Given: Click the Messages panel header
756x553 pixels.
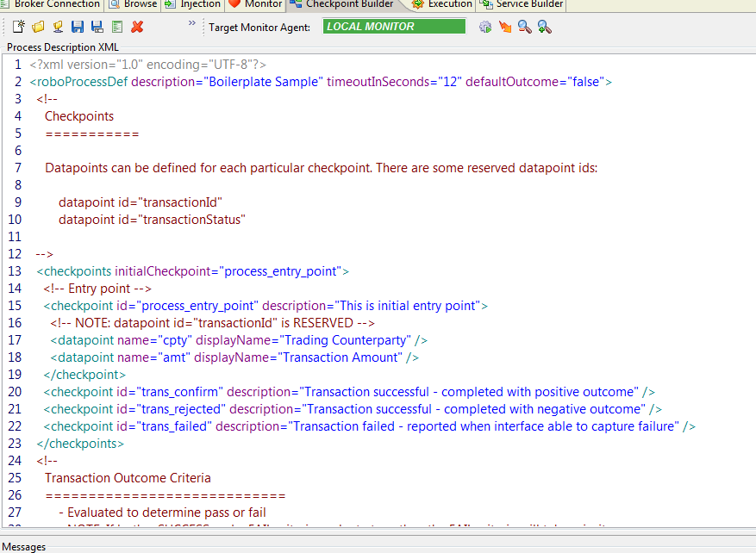Looking at the screenshot, I should click(x=24, y=546).
